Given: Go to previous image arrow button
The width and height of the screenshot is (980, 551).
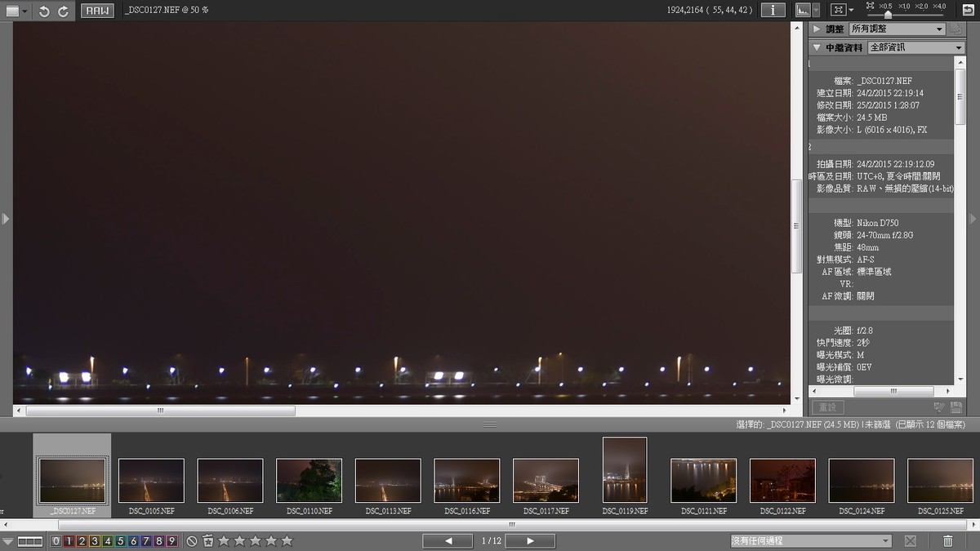Looking at the screenshot, I should [448, 540].
